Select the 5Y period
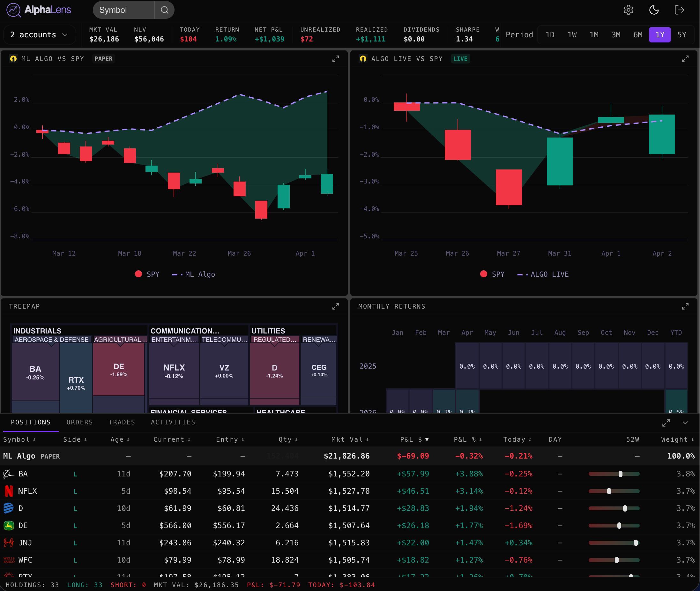The image size is (700, 591). (x=682, y=35)
